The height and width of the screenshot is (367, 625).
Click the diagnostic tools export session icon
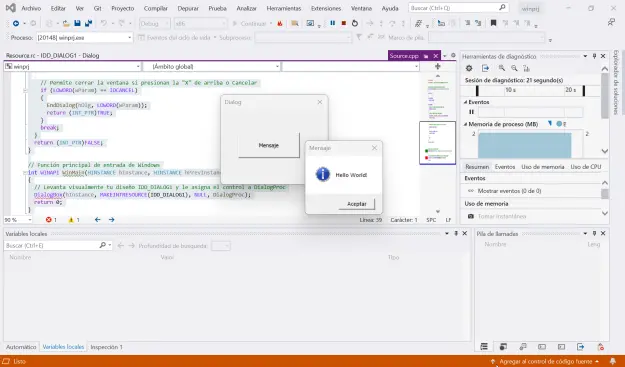(x=485, y=68)
